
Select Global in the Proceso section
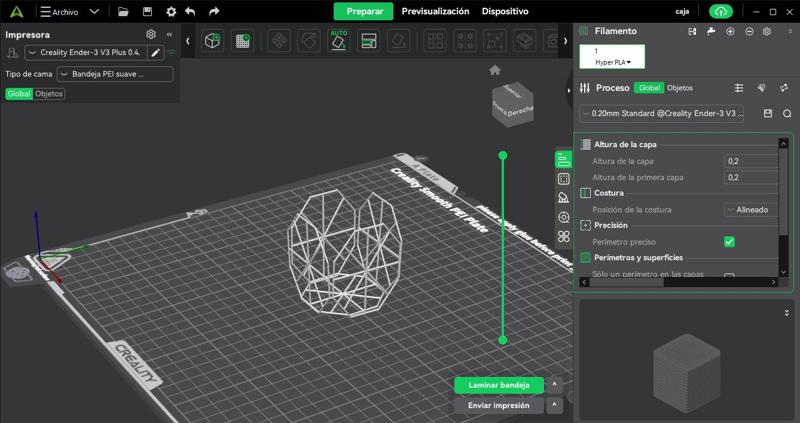649,88
